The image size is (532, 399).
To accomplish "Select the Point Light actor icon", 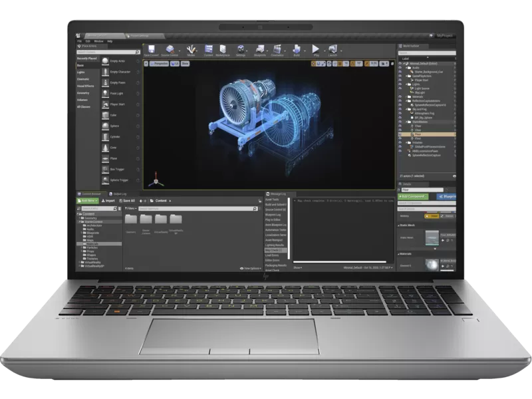I will [105, 94].
